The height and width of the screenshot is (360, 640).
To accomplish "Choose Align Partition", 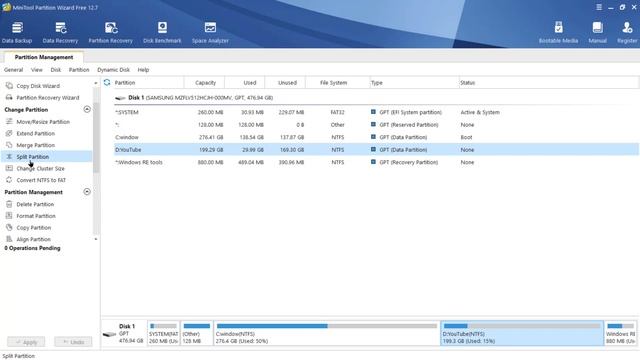I will tap(33, 240).
